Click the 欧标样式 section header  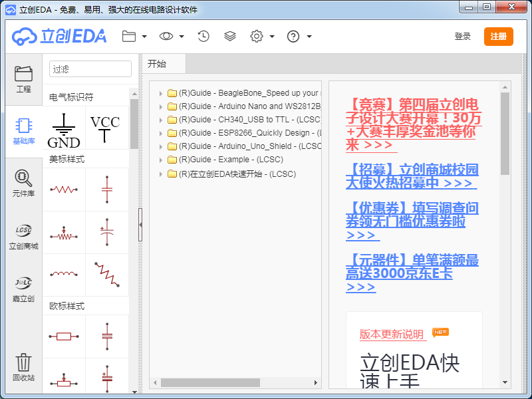pyautogui.click(x=67, y=306)
